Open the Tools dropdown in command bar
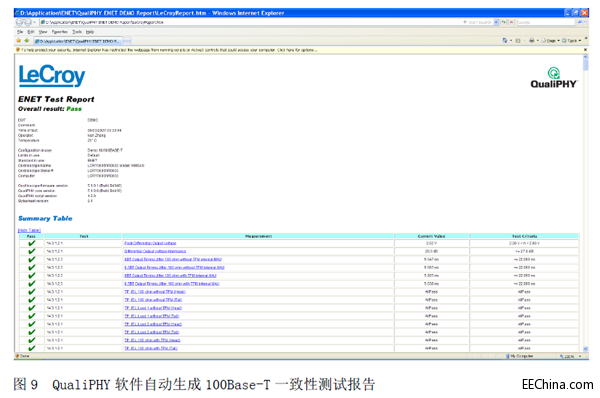 pos(571,40)
